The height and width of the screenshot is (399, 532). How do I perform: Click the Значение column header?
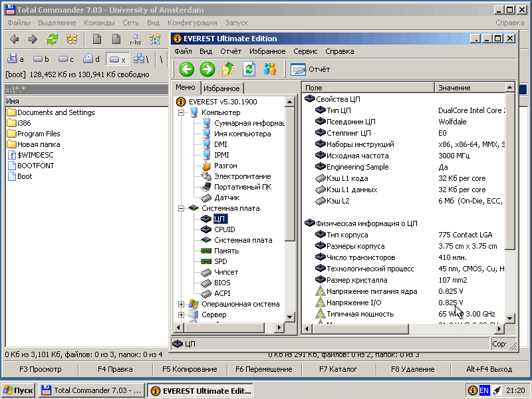click(454, 88)
